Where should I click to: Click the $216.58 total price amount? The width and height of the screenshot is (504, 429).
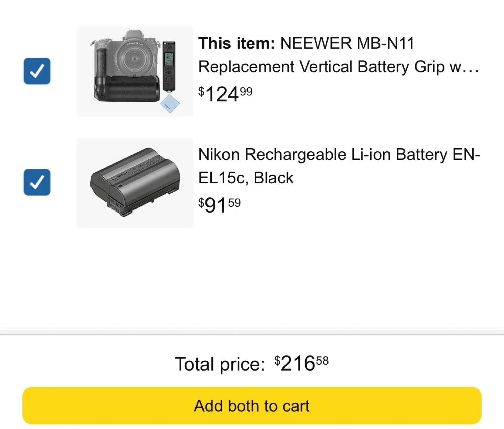301,363
